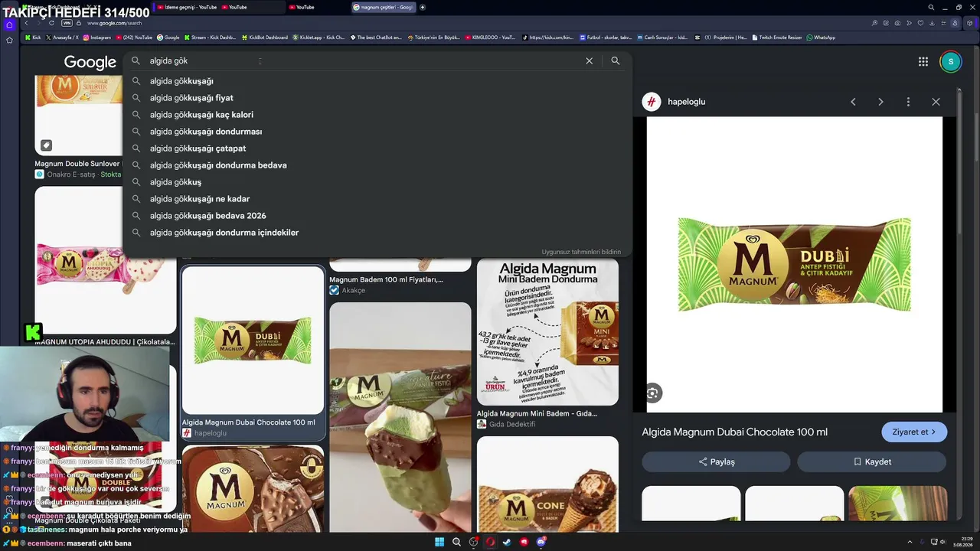Open the Instagram bookmark

click(97, 37)
